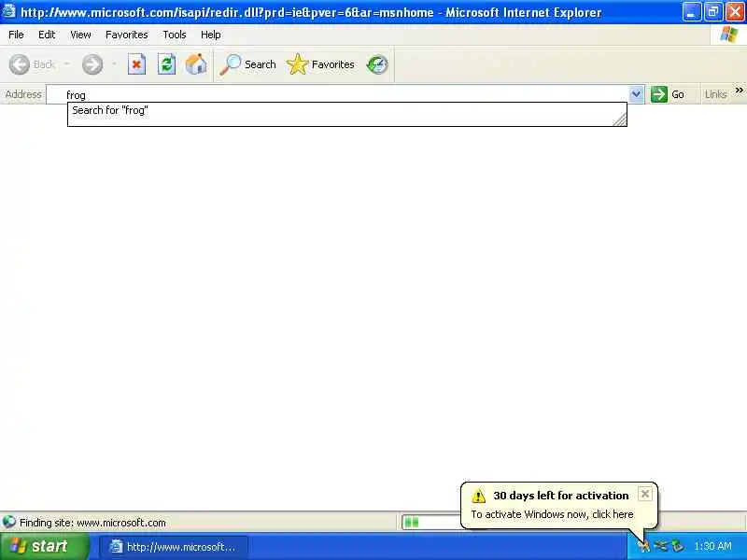Open the File menu

tap(16, 35)
